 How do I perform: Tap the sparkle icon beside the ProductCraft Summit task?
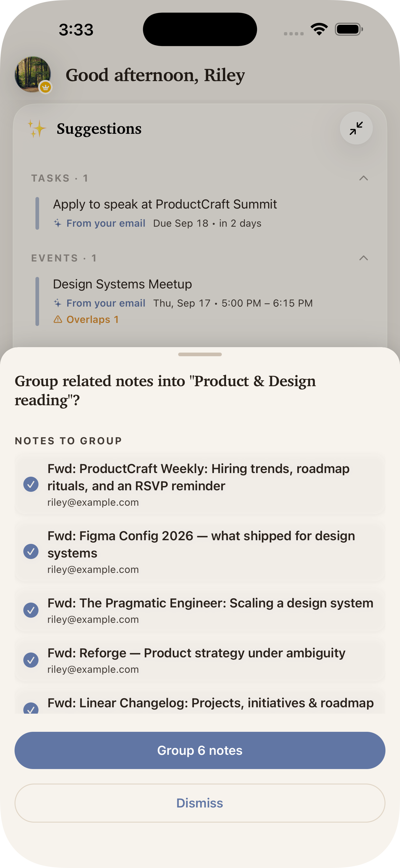point(58,223)
